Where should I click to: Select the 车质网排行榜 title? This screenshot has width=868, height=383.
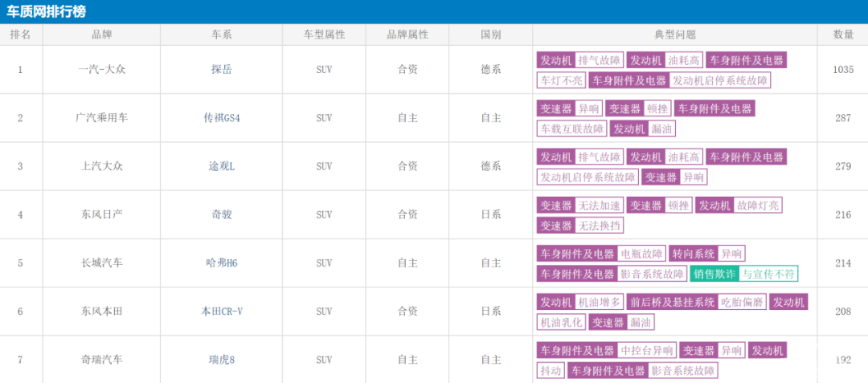click(46, 11)
